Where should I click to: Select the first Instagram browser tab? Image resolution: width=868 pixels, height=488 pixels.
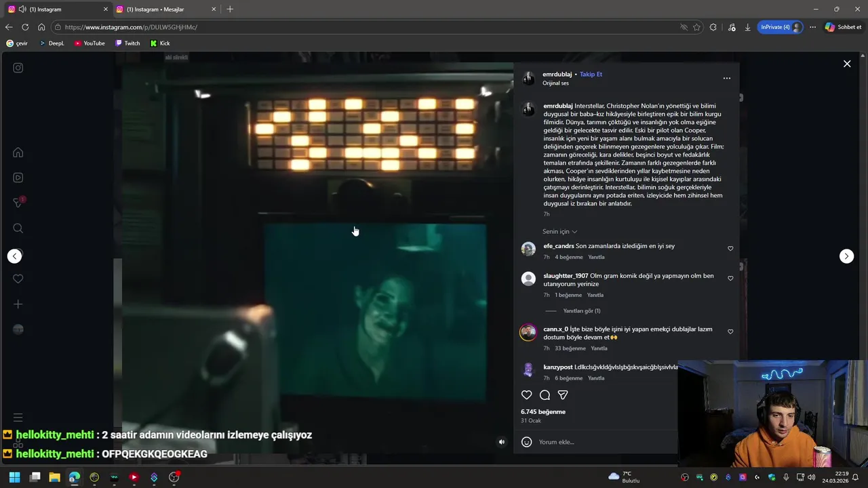(58, 9)
